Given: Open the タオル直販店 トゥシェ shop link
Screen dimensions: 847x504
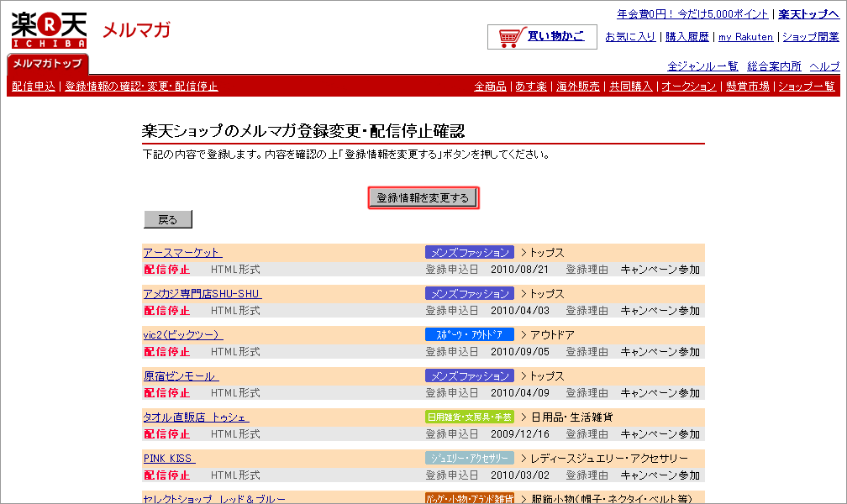Looking at the screenshot, I should pyautogui.click(x=196, y=417).
